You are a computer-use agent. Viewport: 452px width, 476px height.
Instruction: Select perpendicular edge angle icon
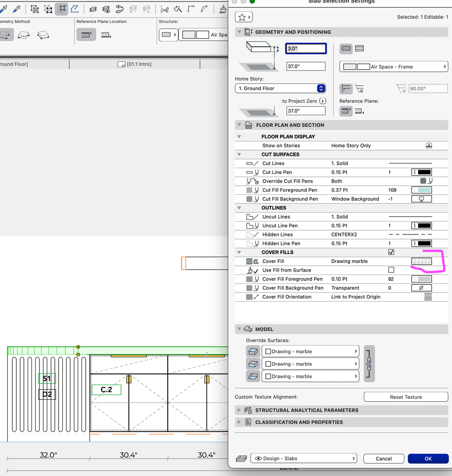(x=346, y=89)
